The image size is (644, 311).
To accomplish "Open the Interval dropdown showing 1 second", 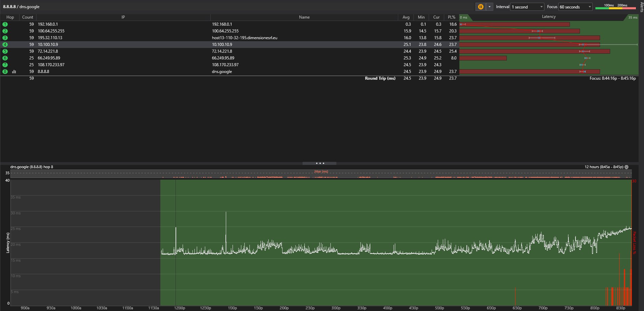I will pyautogui.click(x=527, y=7).
